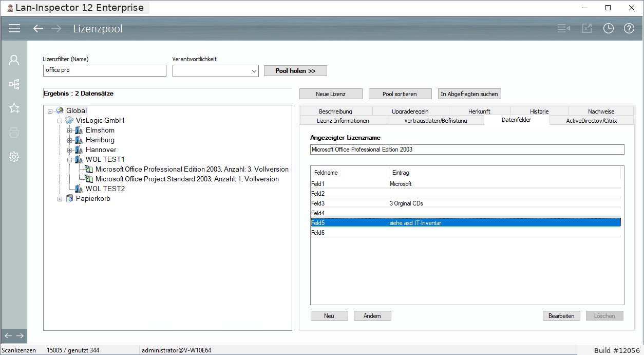
Task: Open the Vertragsdaten/Befristung tab
Action: 435,121
